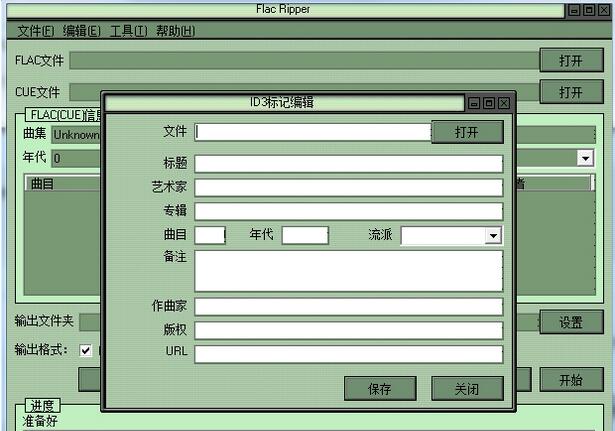
Task: Open the 工具 menu
Action: 129,31
